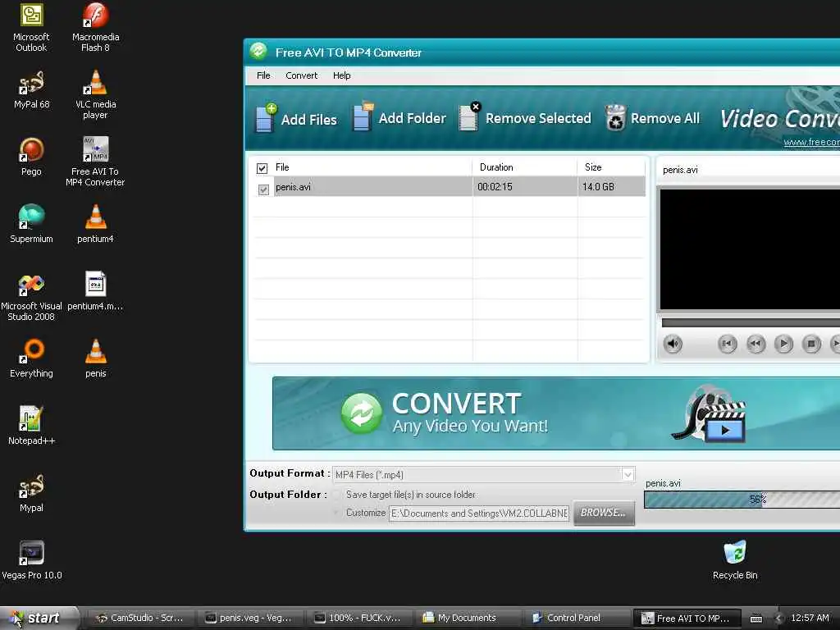
Task: Click the output folder path field
Action: click(479, 514)
